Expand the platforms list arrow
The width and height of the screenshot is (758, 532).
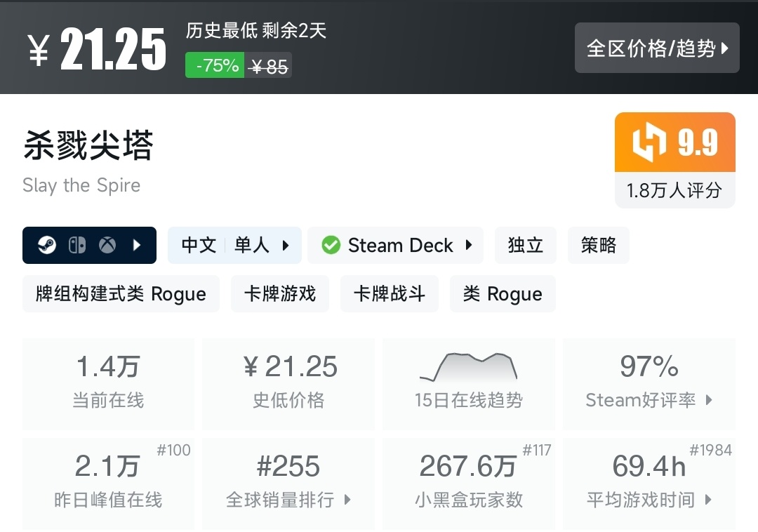138,245
